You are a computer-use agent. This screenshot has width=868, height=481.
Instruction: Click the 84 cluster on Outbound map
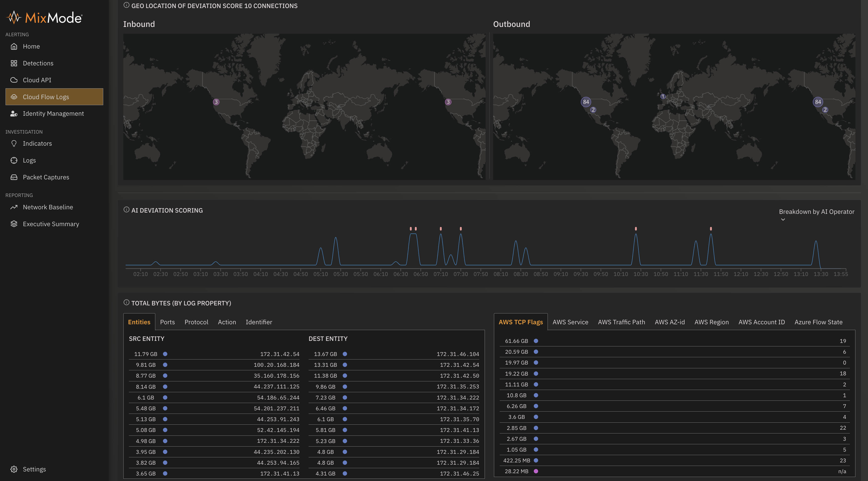click(x=586, y=102)
